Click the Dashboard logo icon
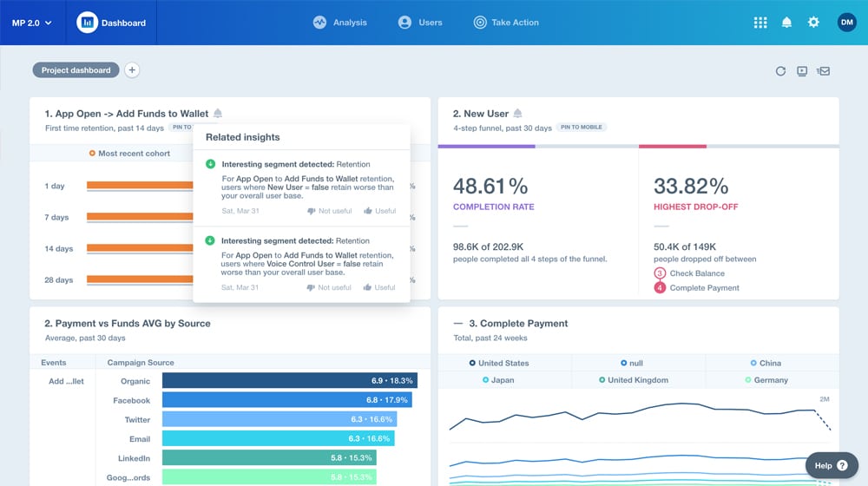The image size is (868, 486). [x=87, y=23]
